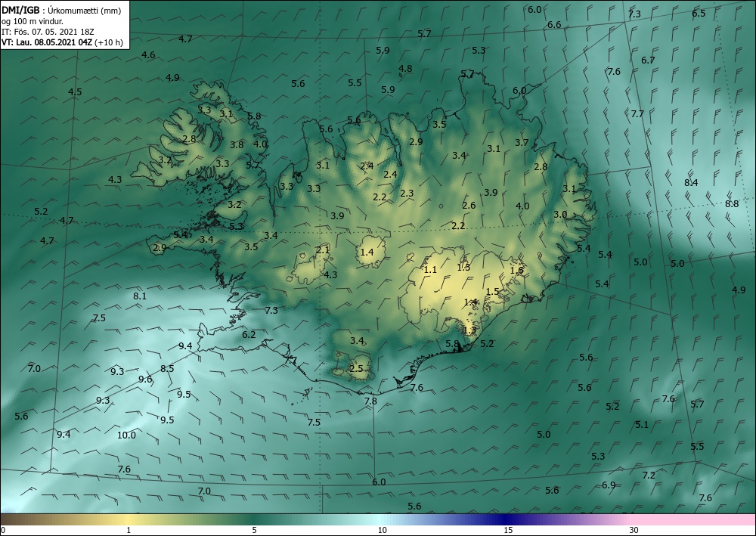Click the 8.1 value in Faxaflói bay
The height and width of the screenshot is (536, 756).
140,296
